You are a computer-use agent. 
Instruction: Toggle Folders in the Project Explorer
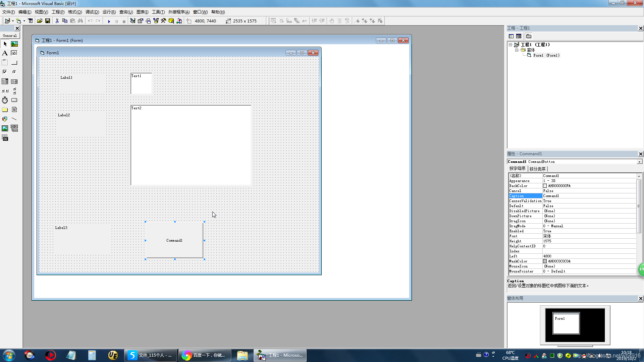529,36
